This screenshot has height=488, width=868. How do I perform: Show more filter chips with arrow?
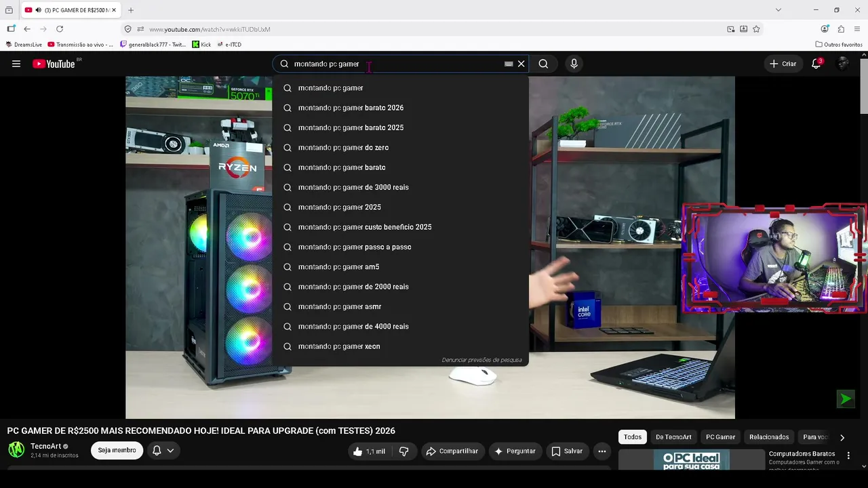click(842, 438)
